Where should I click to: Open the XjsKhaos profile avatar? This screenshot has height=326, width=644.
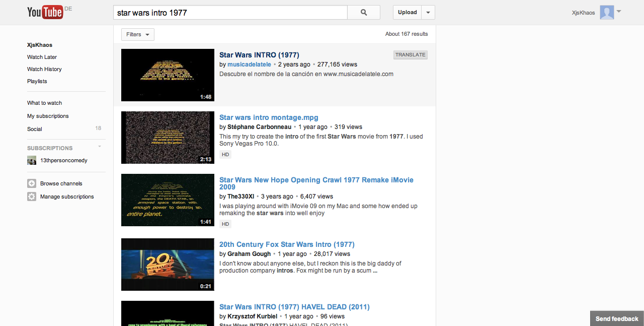(x=607, y=13)
